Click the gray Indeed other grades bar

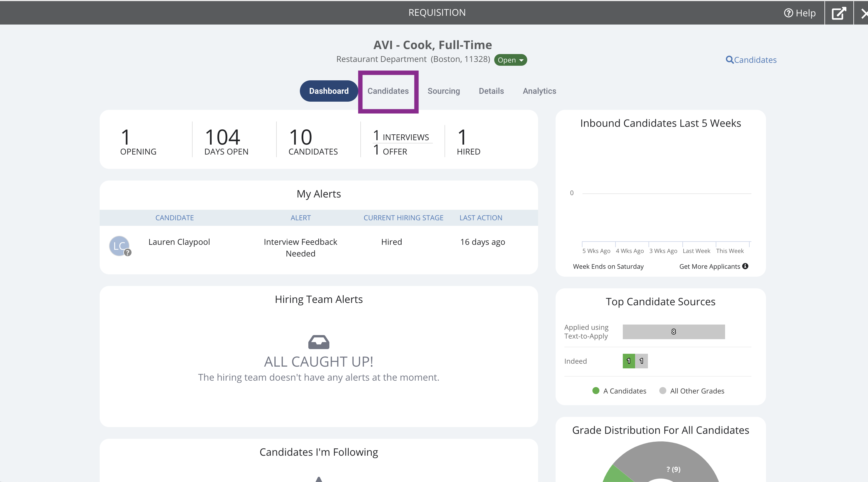point(642,361)
